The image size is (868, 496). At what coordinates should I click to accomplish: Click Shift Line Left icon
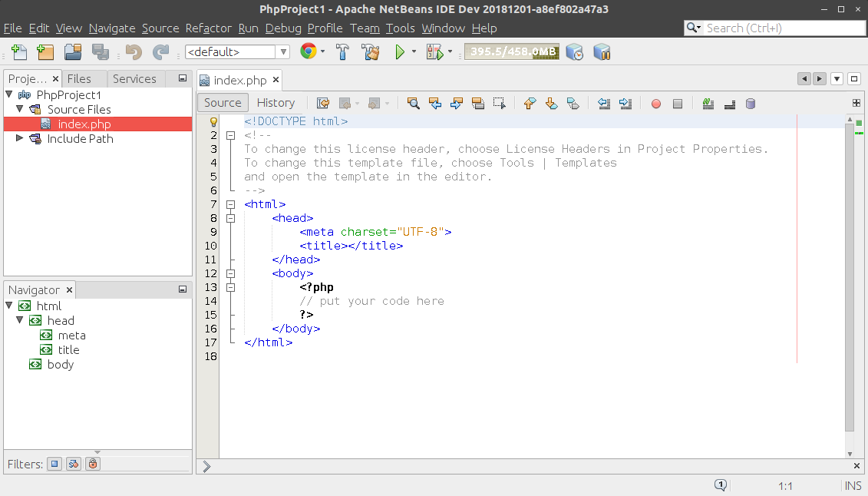click(604, 103)
